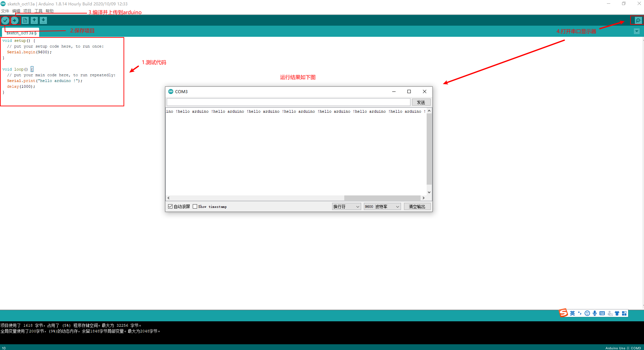This screenshot has height=350, width=644.
Task: Click the COM3 horizontal scrollbar thumb
Action: (x=382, y=198)
